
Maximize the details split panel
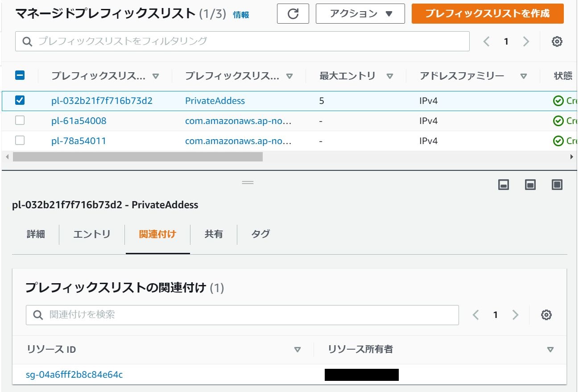point(557,185)
